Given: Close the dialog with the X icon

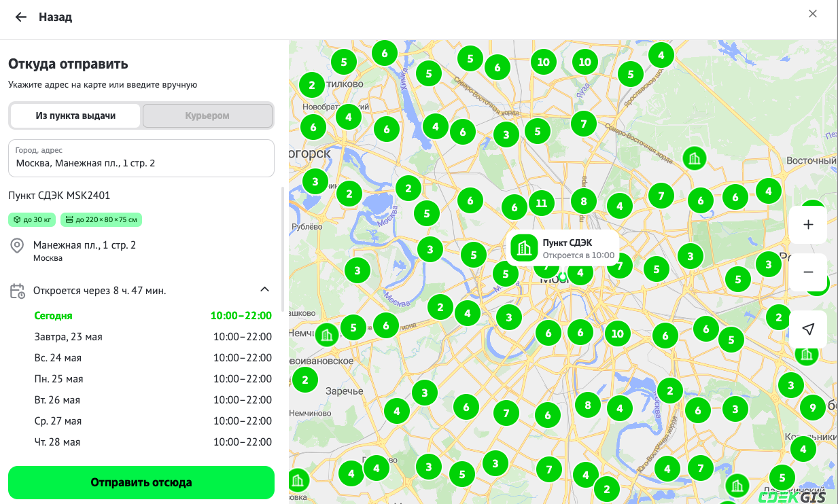Looking at the screenshot, I should [x=813, y=14].
